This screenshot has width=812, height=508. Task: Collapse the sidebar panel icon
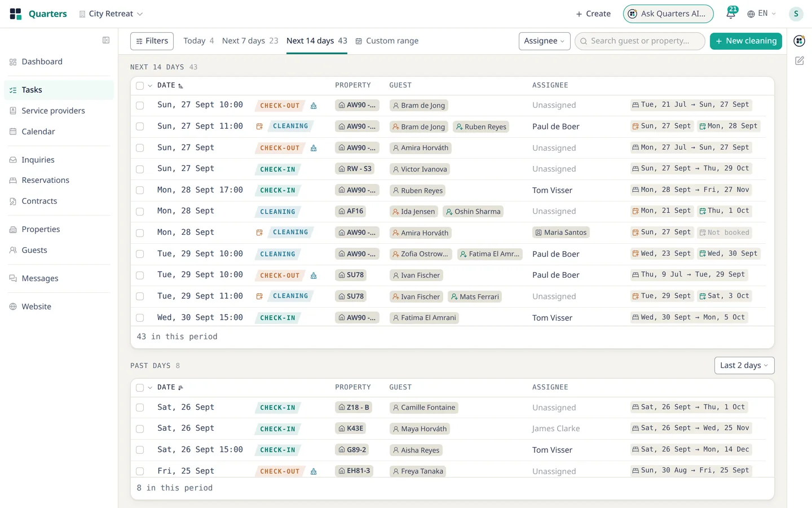(106, 40)
